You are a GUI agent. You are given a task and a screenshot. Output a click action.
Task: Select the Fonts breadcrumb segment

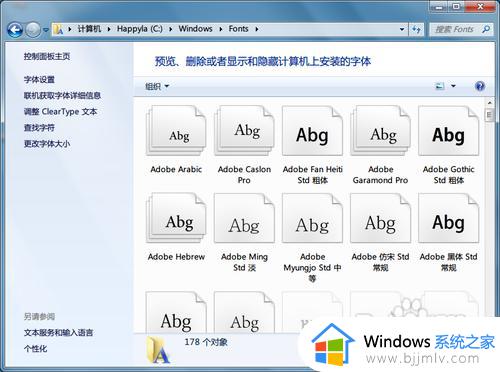(238, 29)
